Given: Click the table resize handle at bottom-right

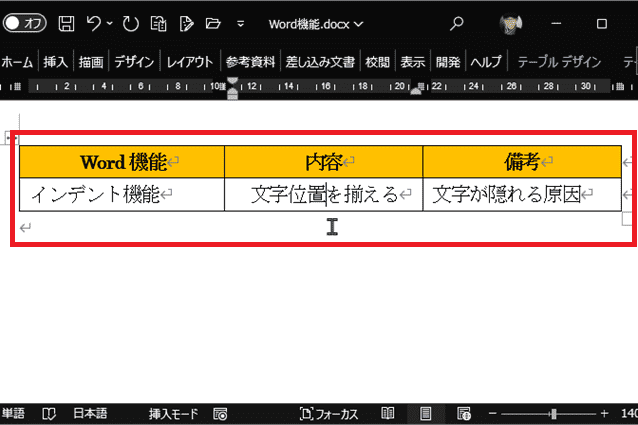Looking at the screenshot, I should click(x=627, y=220).
